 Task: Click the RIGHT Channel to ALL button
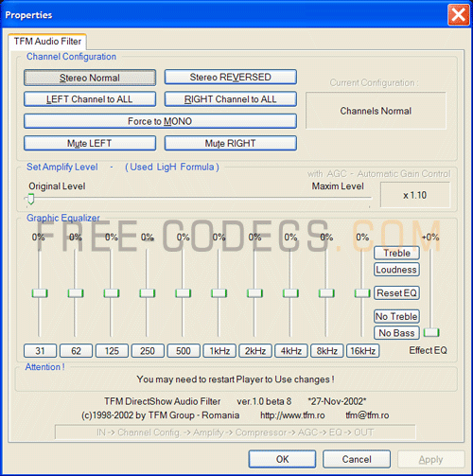click(x=231, y=99)
